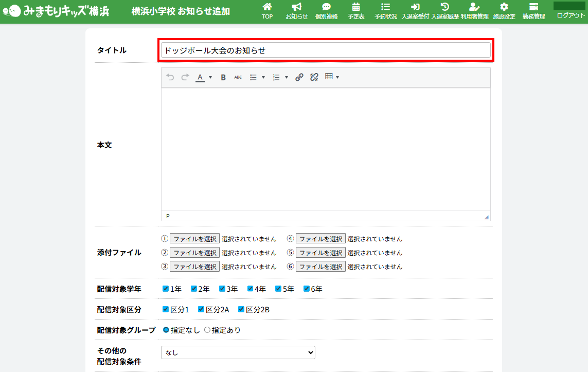Expand the bullet list style arrow
The height and width of the screenshot is (372, 588).
tap(263, 77)
